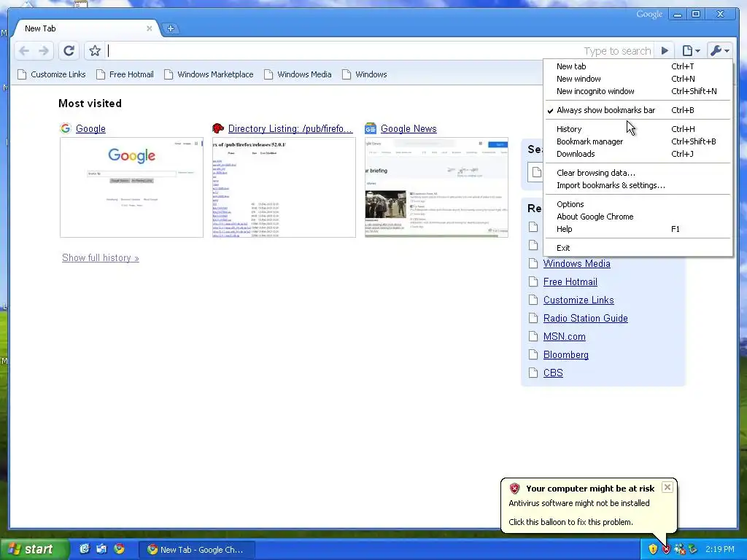Image resolution: width=747 pixels, height=560 pixels.
Task: Select About Google Chrome
Action: coord(638,217)
